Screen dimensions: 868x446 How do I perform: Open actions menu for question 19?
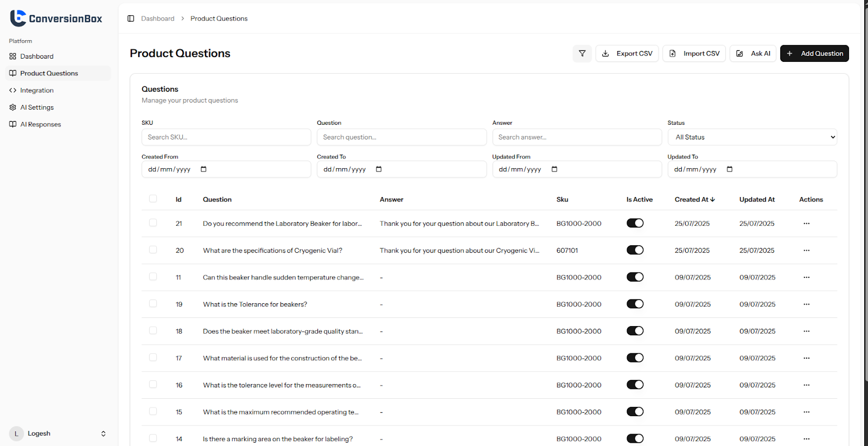point(806,304)
